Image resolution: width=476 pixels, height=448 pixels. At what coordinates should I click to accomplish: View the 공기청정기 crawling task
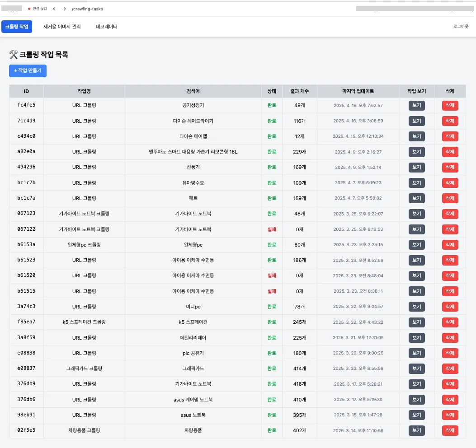[x=416, y=106]
